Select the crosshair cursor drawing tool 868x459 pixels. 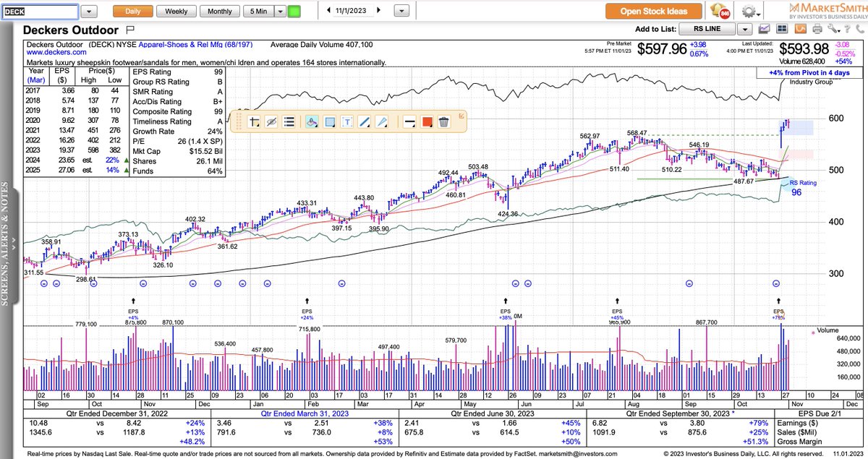tap(255, 122)
